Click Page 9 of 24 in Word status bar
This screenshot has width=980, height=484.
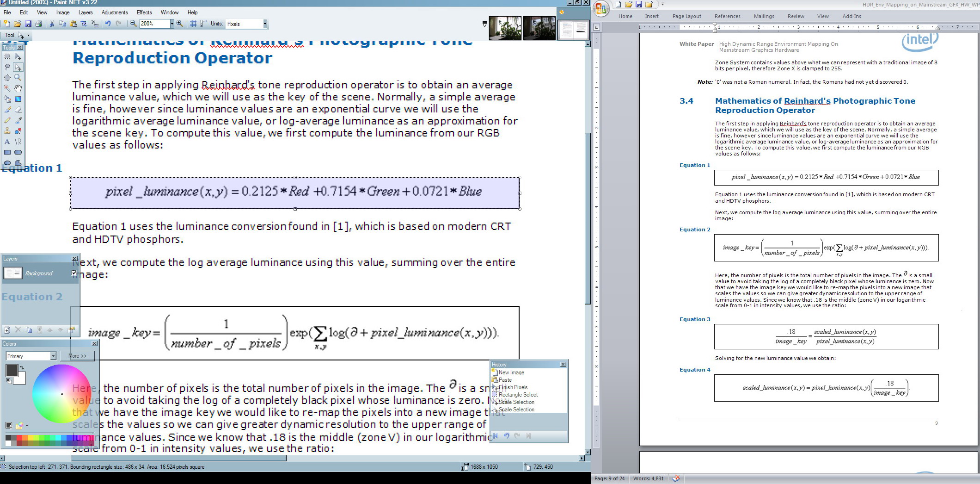pos(609,478)
